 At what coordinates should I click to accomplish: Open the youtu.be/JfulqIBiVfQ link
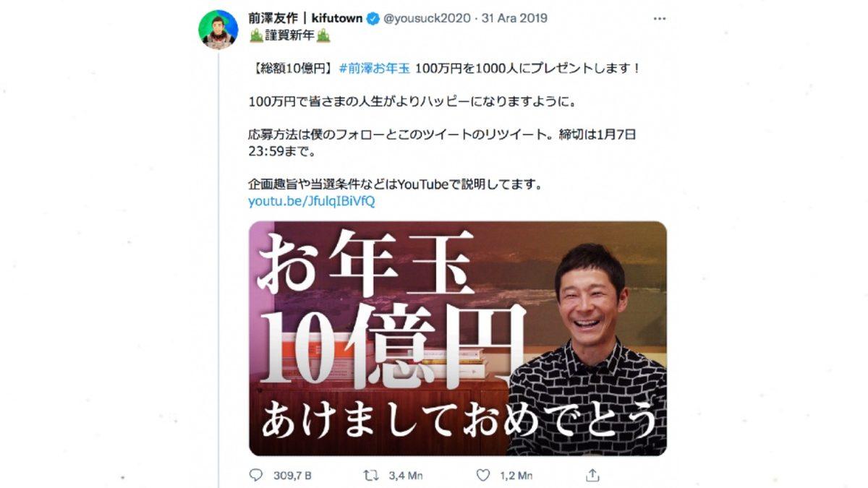click(312, 201)
